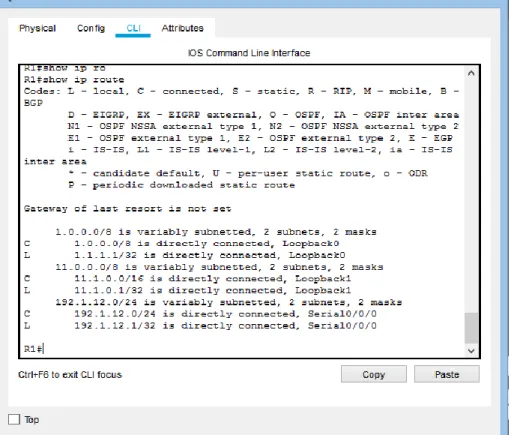511x435 pixels.
Task: Click the '* - candidate default' legend line
Action: (x=248, y=173)
